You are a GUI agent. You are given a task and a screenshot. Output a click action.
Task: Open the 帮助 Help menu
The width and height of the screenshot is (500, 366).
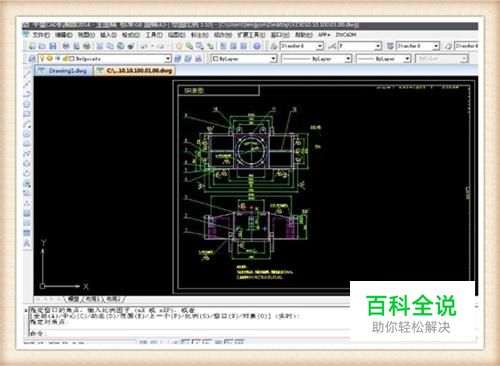pyautogui.click(x=304, y=35)
